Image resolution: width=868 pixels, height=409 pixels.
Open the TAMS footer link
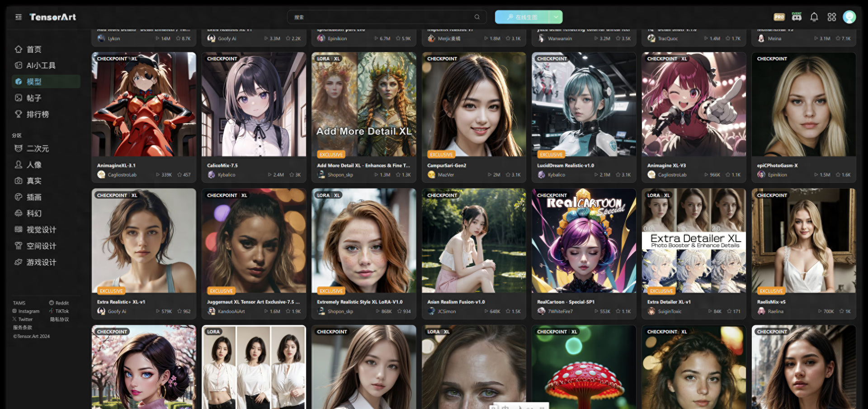pos(19,303)
